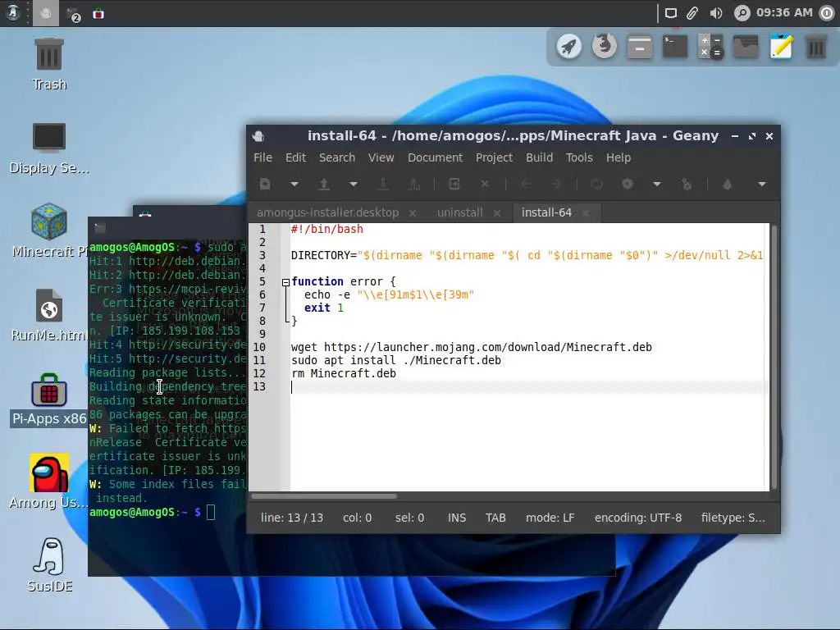Click 'line: 13 / 13' in status bar

(x=292, y=518)
